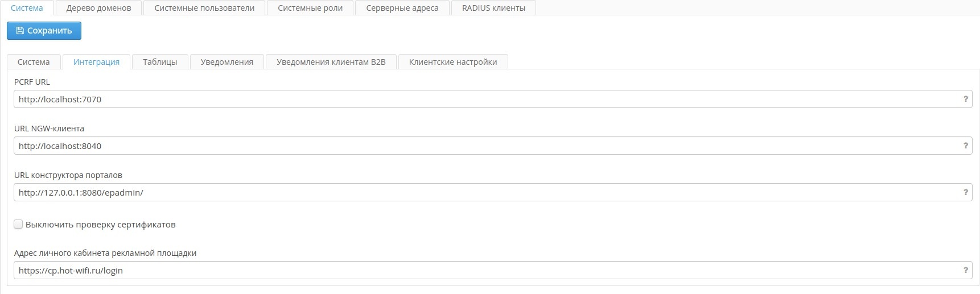980x294 pixels.
Task: Click help icon for advertising cabinet address field
Action: point(965,270)
